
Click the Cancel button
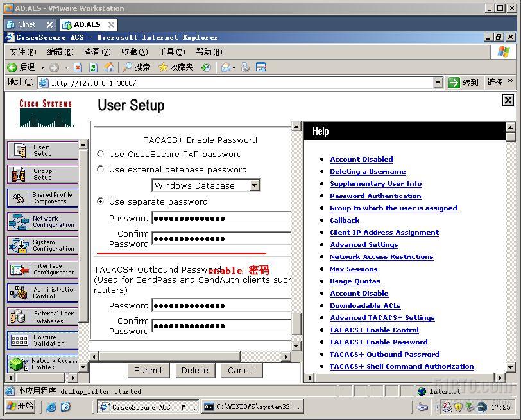(x=242, y=370)
